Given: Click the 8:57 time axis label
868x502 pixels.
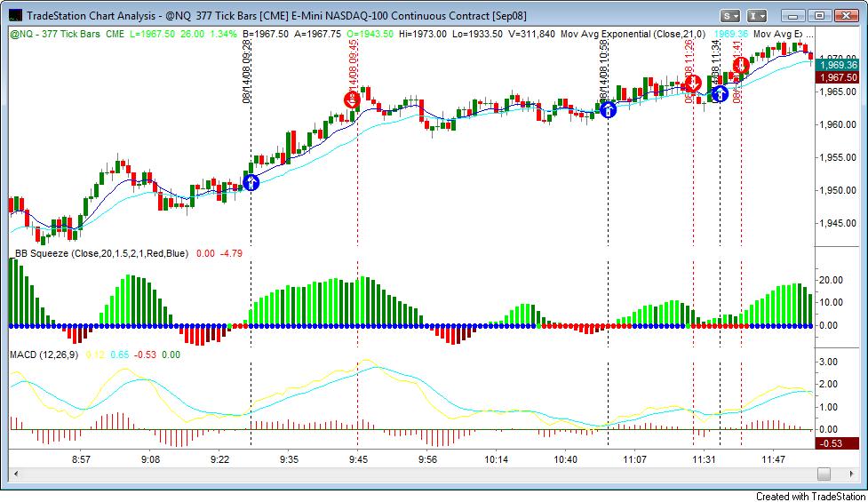Looking at the screenshot, I should point(82,459).
